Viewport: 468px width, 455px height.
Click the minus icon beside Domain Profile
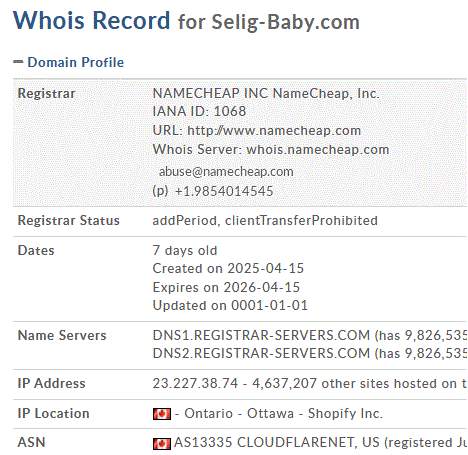click(x=18, y=62)
